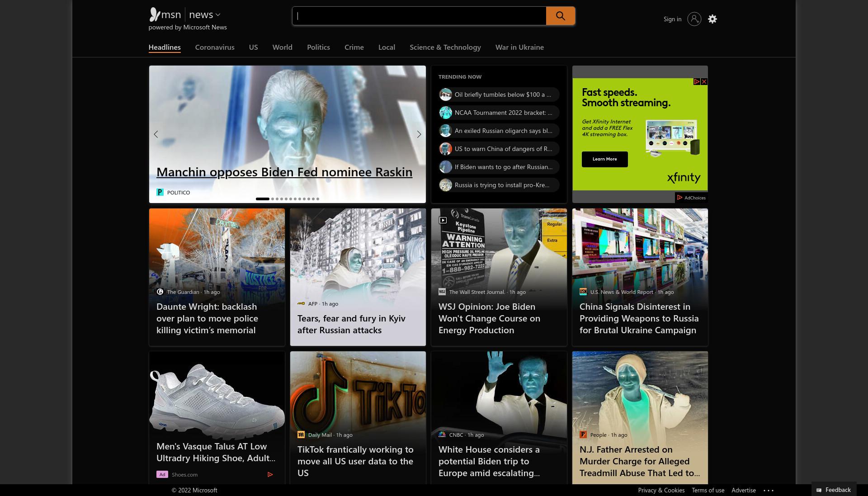Open TikTok US user data article
This screenshot has height=496, width=868.
[x=355, y=461]
